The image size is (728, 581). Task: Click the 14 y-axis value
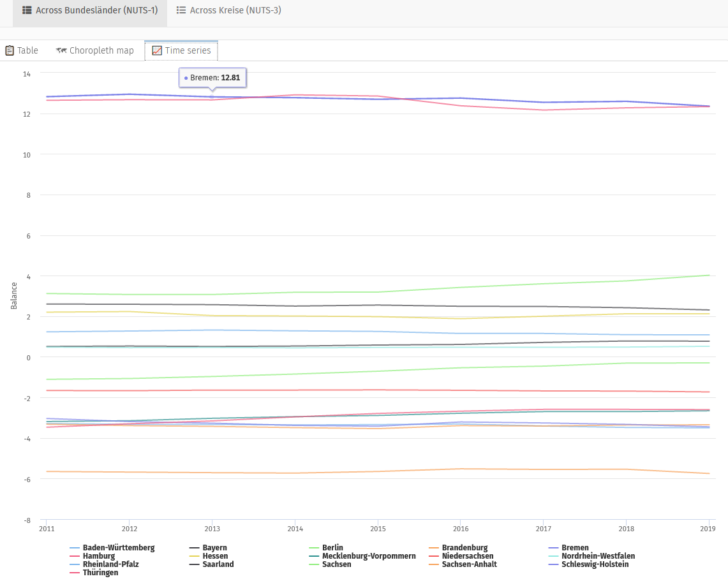tap(26, 74)
